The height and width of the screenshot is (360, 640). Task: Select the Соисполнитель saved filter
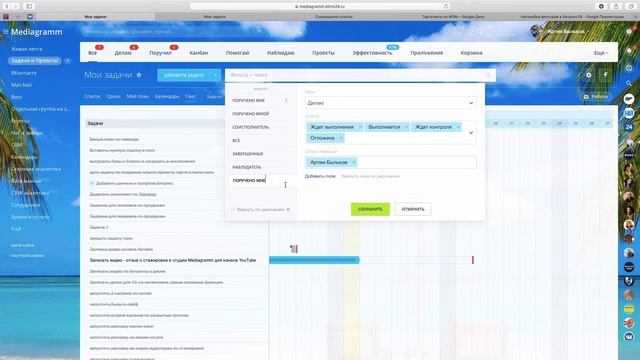pos(251,127)
